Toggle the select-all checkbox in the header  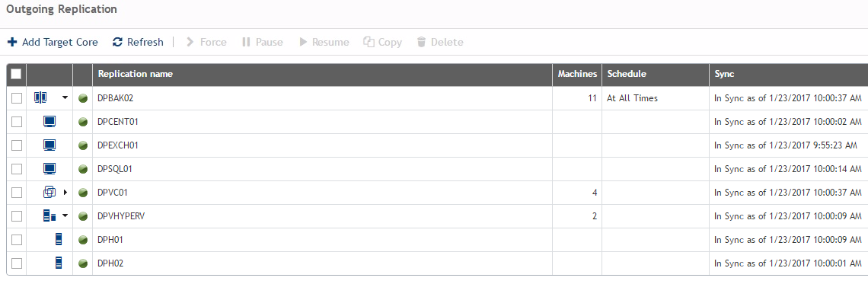16,74
